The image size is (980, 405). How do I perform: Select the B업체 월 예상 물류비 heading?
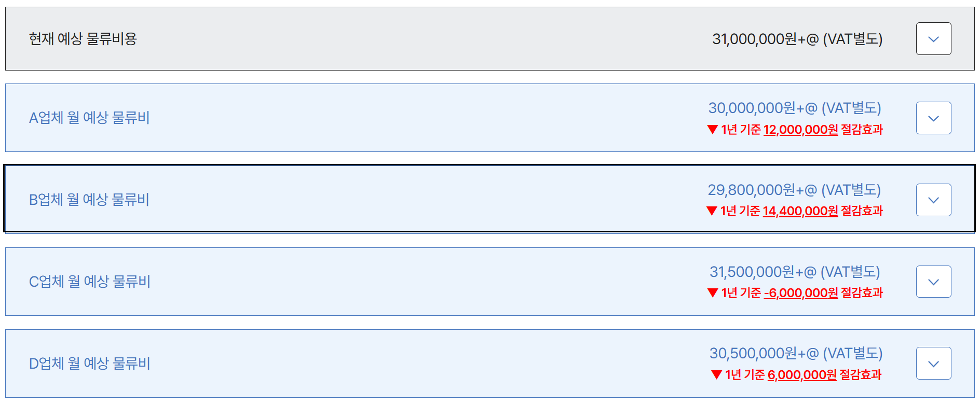pos(89,200)
